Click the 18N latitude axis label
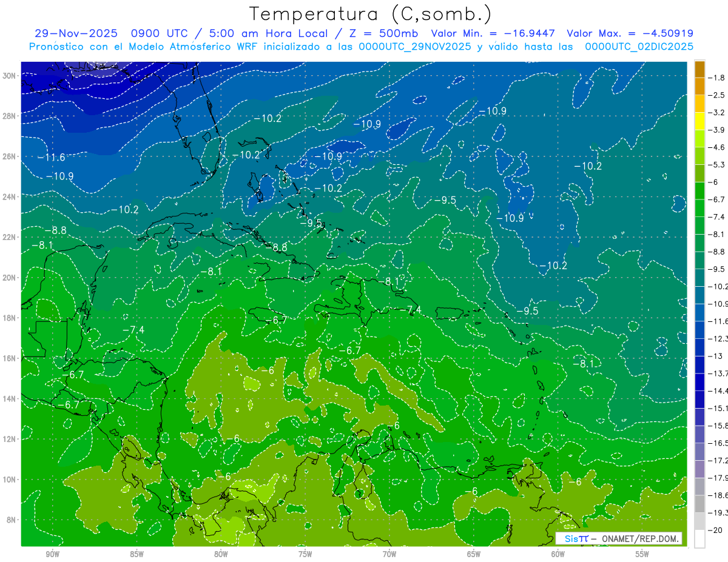728x562 pixels. pos(10,318)
